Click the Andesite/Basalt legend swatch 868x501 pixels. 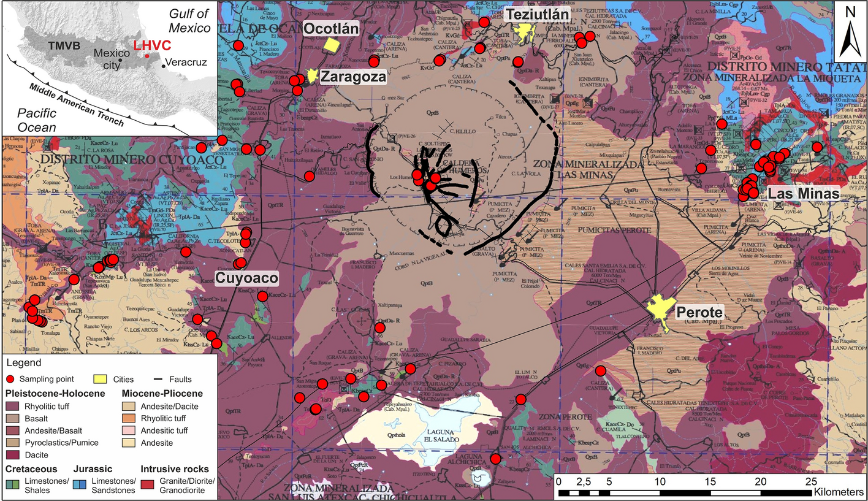tap(12, 430)
